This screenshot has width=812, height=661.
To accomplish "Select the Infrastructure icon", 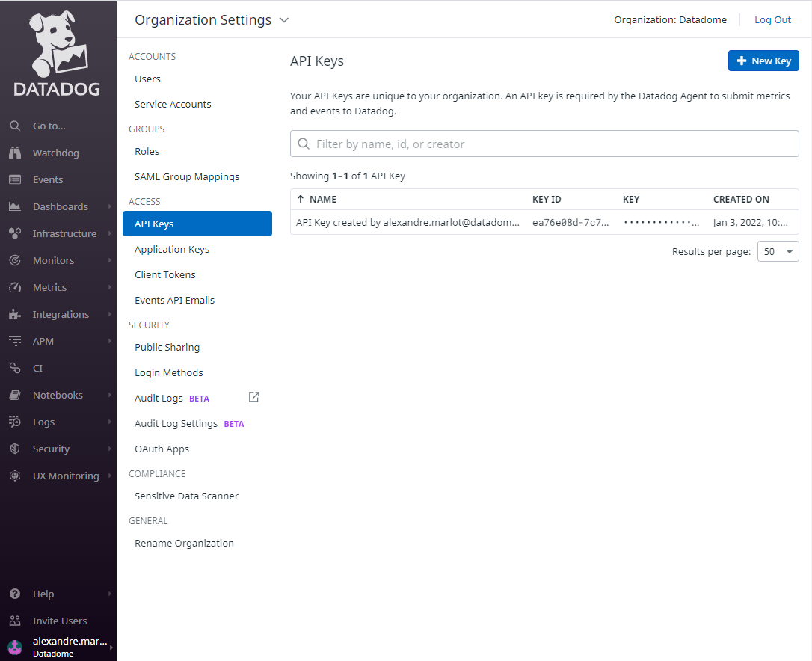I will [15, 233].
